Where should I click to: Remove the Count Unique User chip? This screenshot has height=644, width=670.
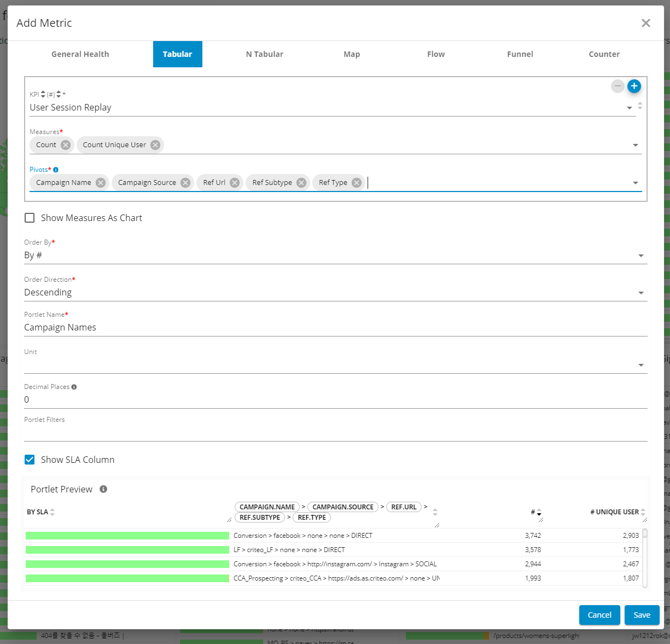[x=155, y=145]
